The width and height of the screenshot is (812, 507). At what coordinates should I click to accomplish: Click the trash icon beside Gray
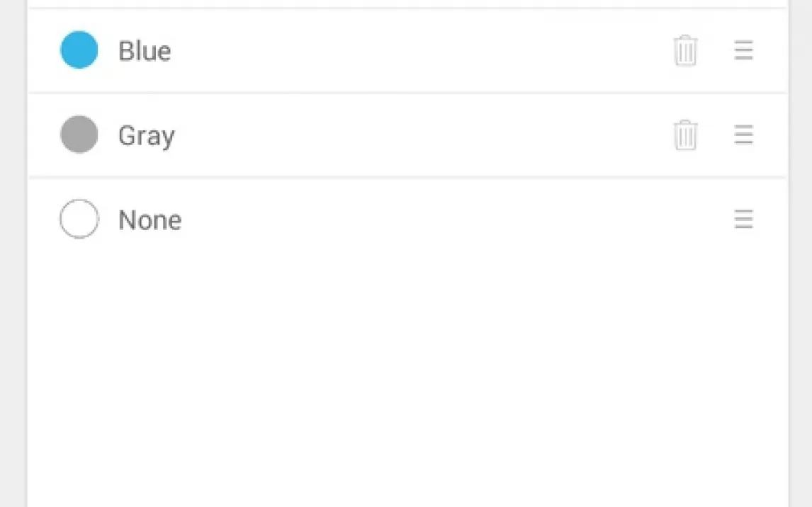[x=685, y=135]
